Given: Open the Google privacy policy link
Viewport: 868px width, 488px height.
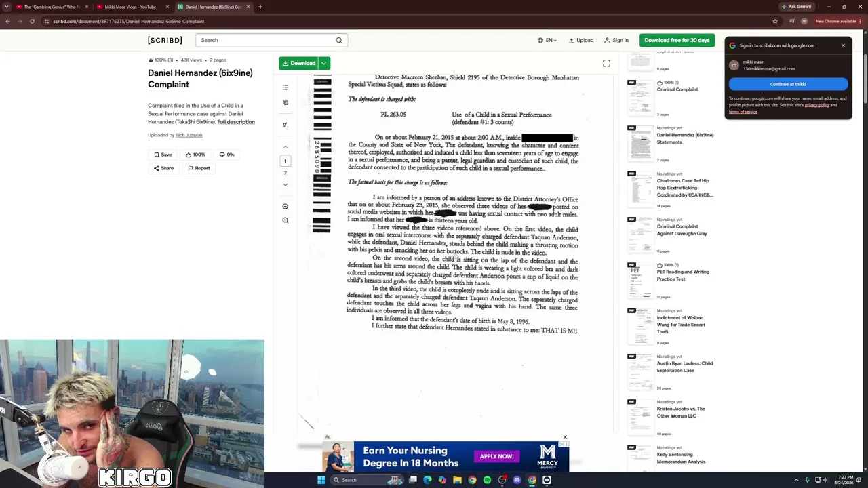Looking at the screenshot, I should click(x=816, y=105).
